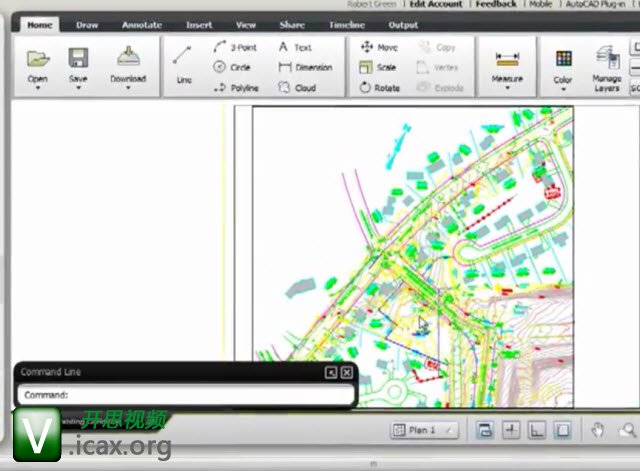Switch to the Draw tab
This screenshot has width=640, height=471.
pyautogui.click(x=87, y=25)
